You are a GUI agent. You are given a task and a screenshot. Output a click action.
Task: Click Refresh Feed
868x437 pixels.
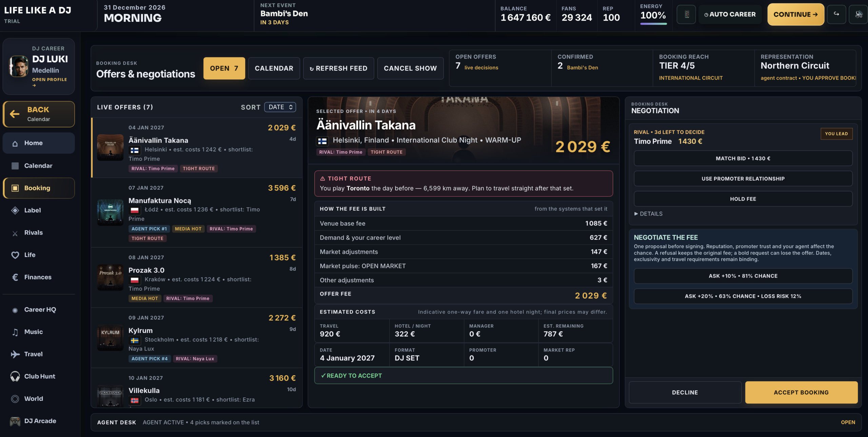click(338, 68)
